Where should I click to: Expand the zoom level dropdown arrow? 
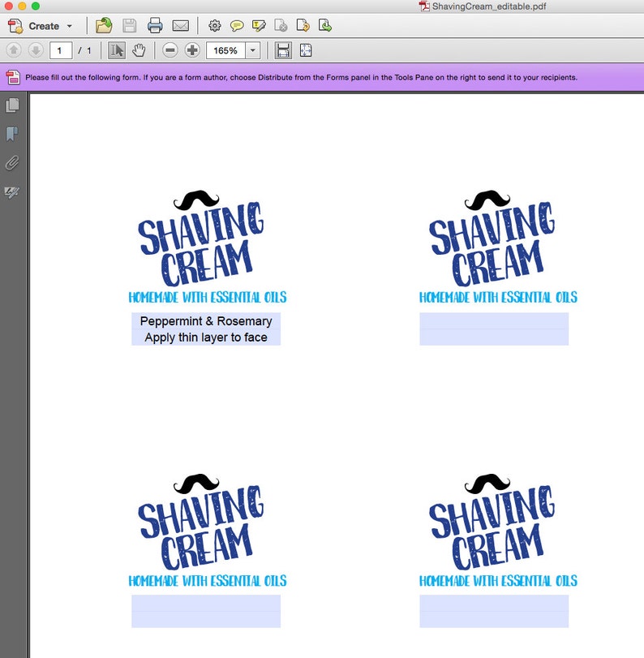click(x=252, y=51)
